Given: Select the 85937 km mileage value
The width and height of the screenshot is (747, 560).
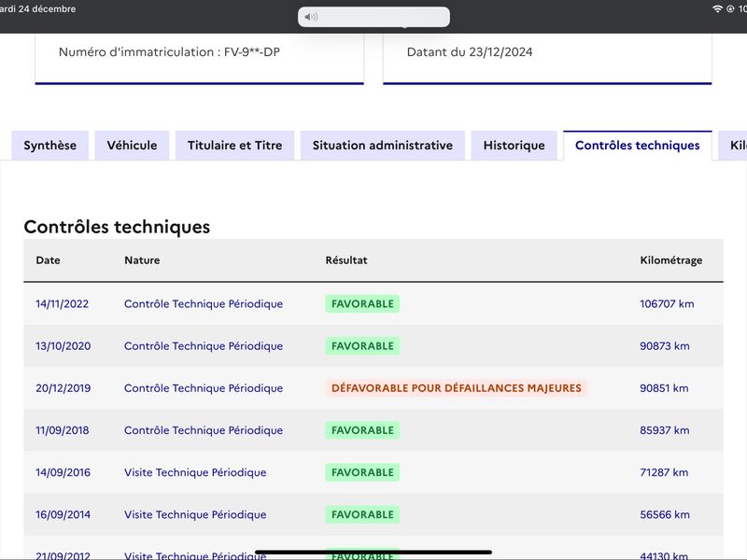Looking at the screenshot, I should (665, 430).
